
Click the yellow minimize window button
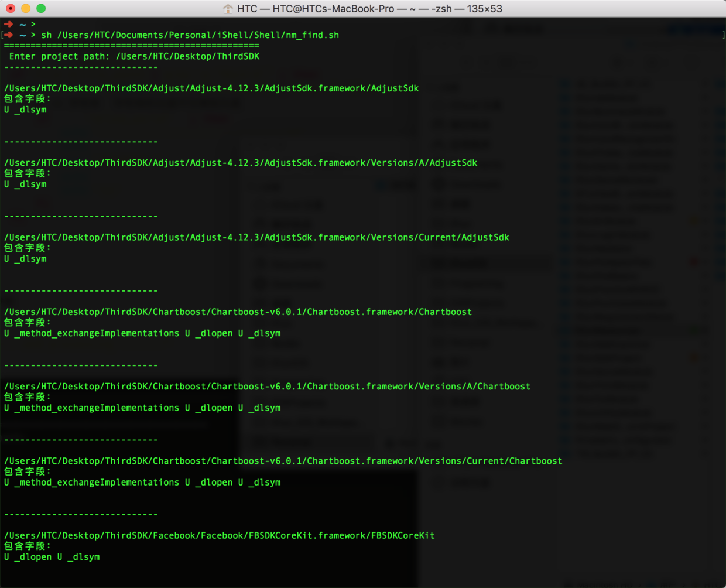(26, 8)
